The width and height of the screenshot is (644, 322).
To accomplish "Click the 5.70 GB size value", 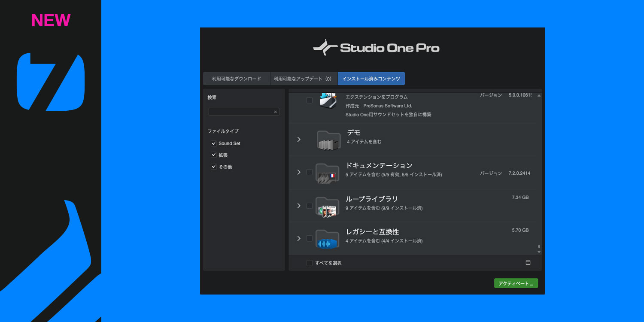I will pyautogui.click(x=520, y=230).
